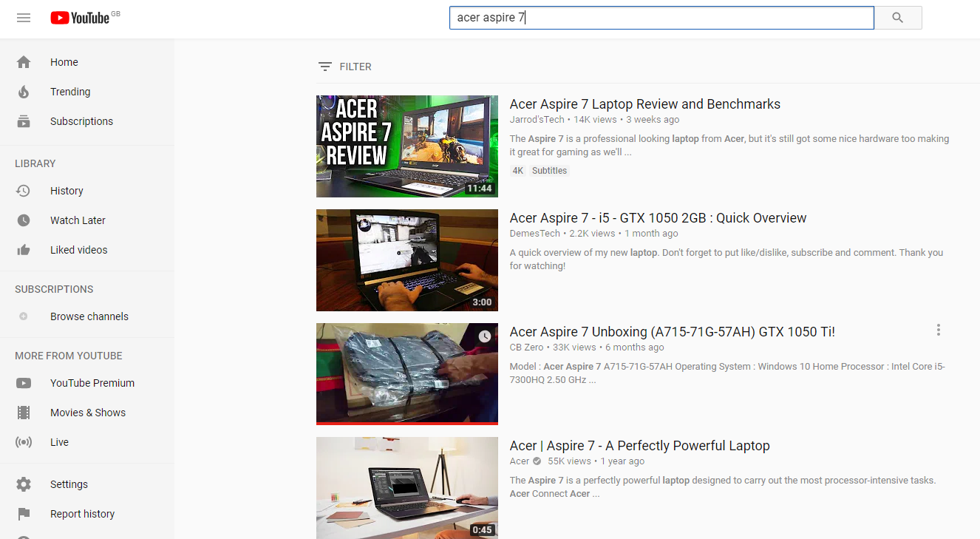
Task: Click MORE FROM YOUTUBE heading
Action: pyautogui.click(x=69, y=356)
